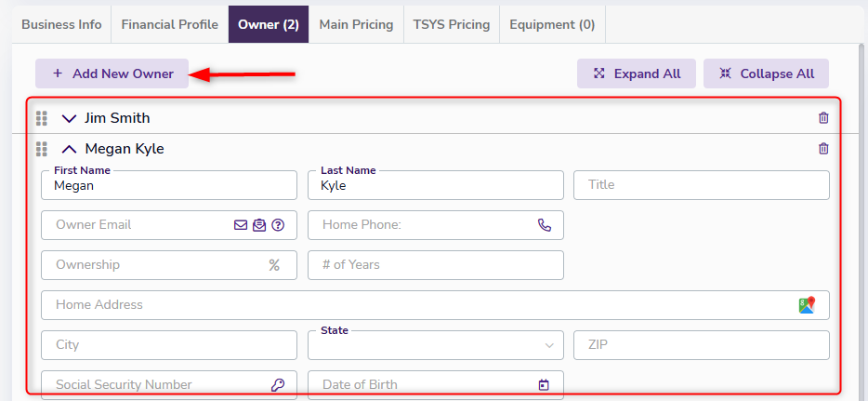Open the State dropdown
Screen dimensions: 868x401
pos(435,345)
